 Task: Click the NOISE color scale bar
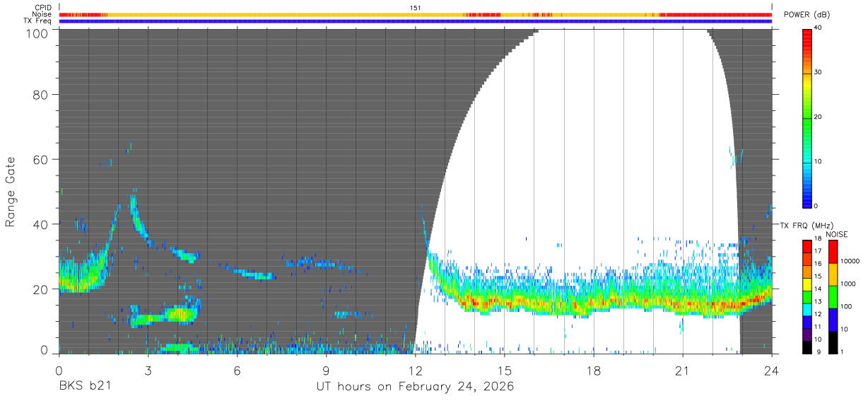[833, 296]
